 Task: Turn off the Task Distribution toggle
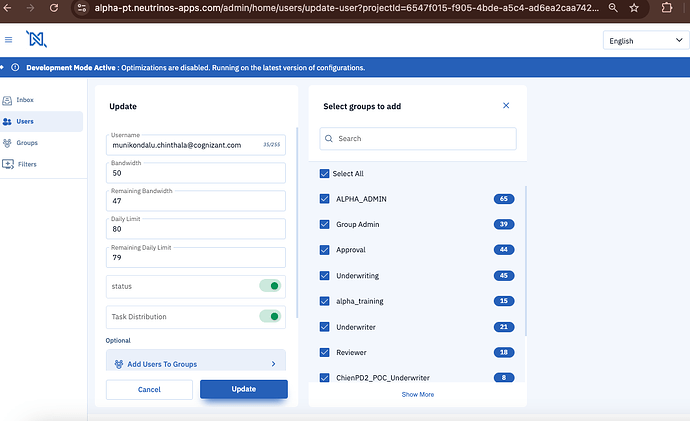click(270, 316)
